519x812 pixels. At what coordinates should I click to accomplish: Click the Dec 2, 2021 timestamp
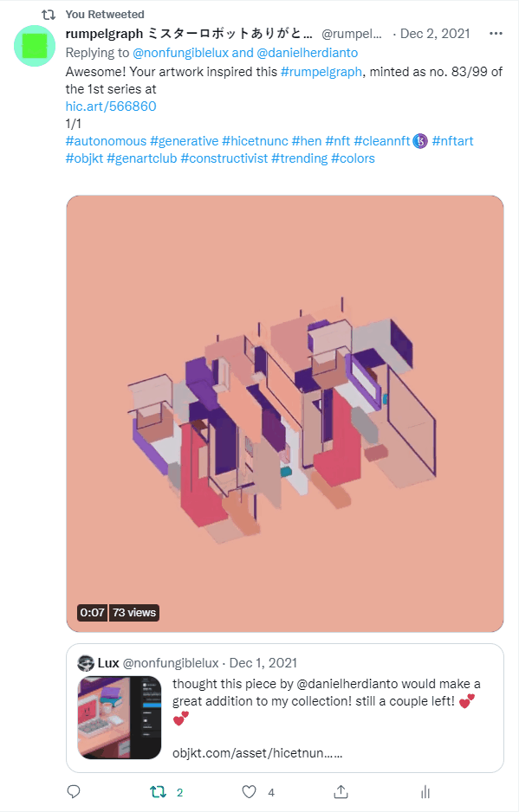(434, 34)
